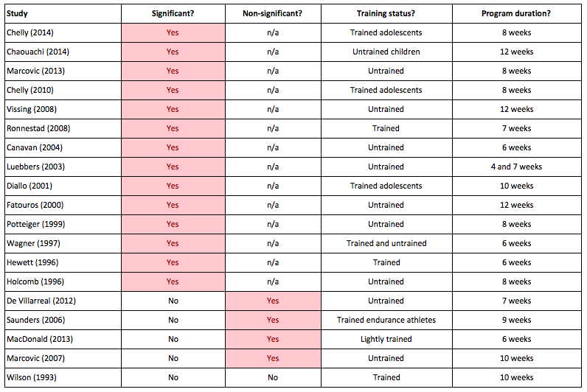Viewport: 587px width, 392px height.
Task: Select the "Untrained children" training status cell
Action: (386, 52)
